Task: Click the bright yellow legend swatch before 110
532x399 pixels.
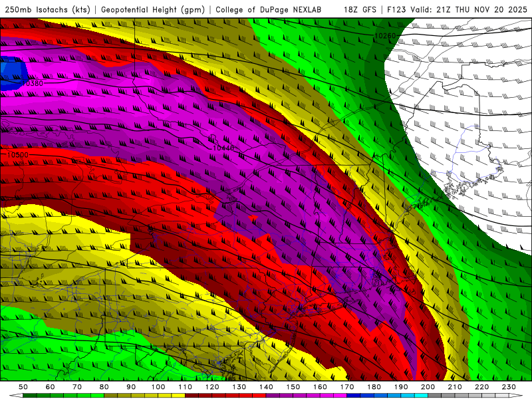Action: [178, 396]
